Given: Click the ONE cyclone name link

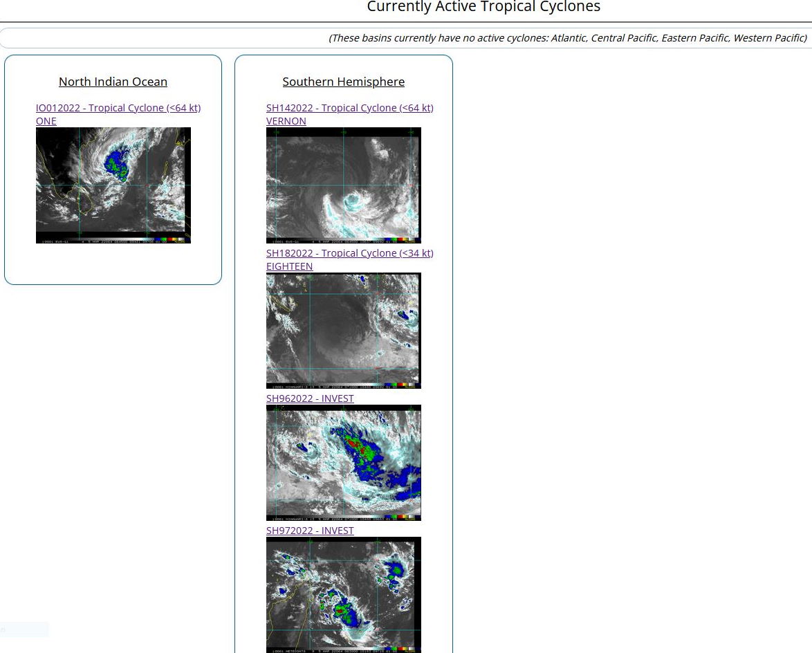Looking at the screenshot, I should [46, 121].
